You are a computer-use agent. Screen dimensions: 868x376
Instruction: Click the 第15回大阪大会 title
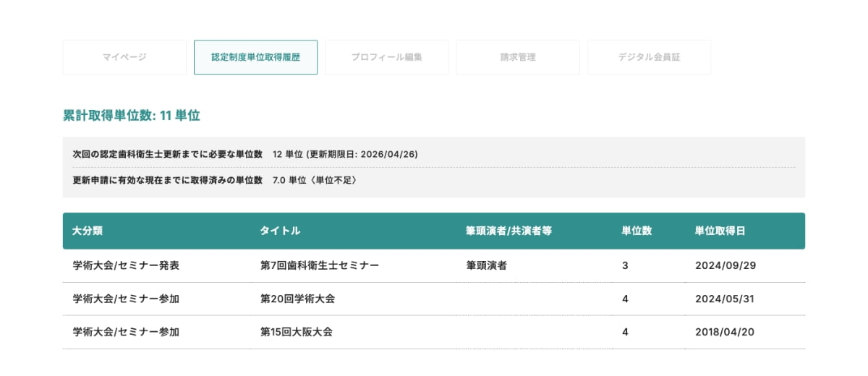(x=296, y=332)
